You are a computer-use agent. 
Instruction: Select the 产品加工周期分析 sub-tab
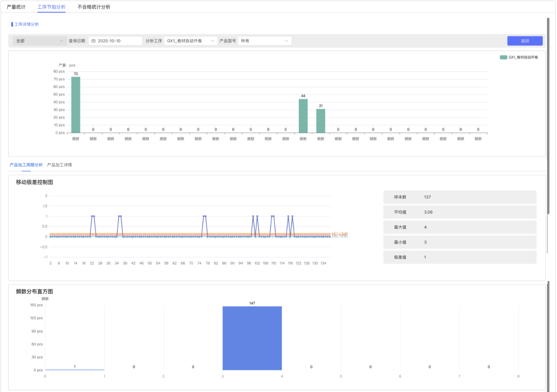26,165
